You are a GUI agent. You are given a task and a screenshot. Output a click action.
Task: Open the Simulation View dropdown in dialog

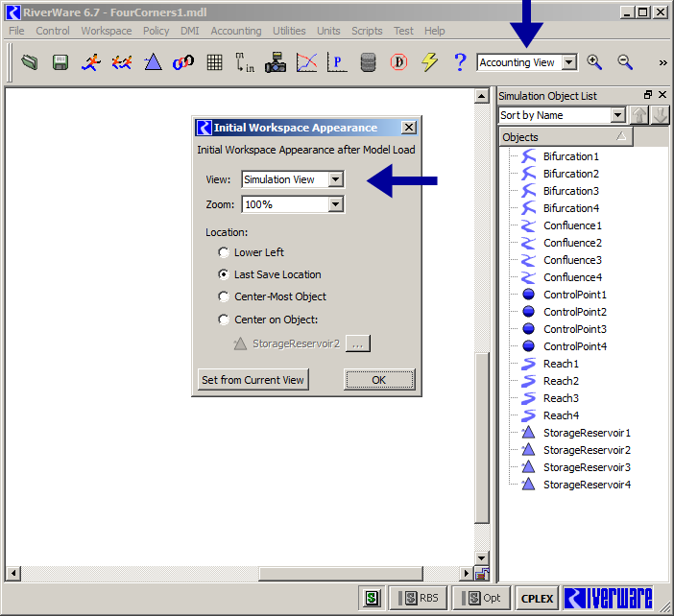336,179
